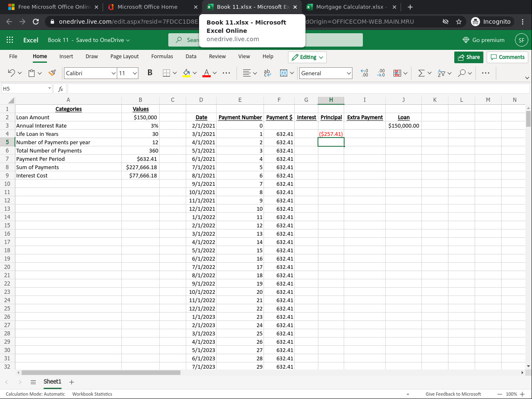Click the Undo icon
This screenshot has width=532, height=399.
tap(11, 73)
